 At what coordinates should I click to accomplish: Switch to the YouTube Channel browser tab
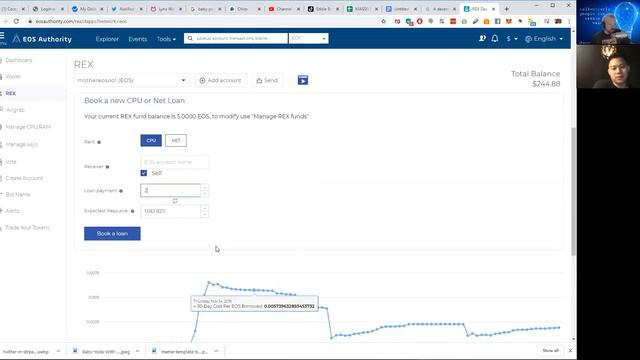[x=283, y=9]
